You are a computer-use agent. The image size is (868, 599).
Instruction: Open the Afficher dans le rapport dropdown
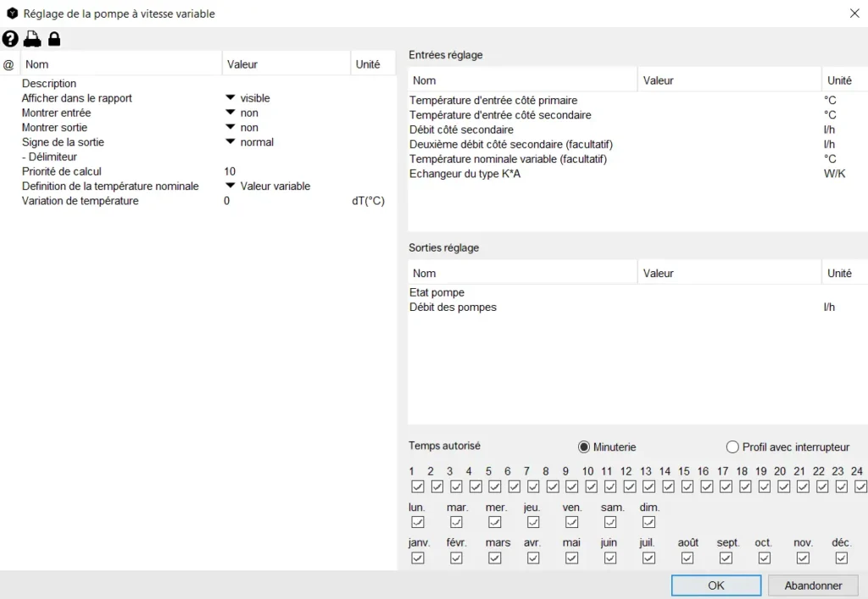pyautogui.click(x=230, y=98)
